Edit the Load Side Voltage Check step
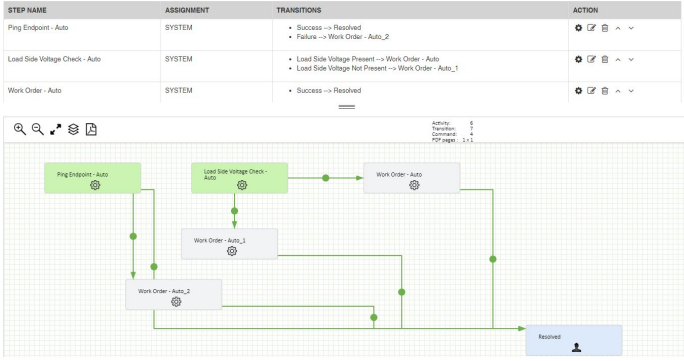 [591, 59]
